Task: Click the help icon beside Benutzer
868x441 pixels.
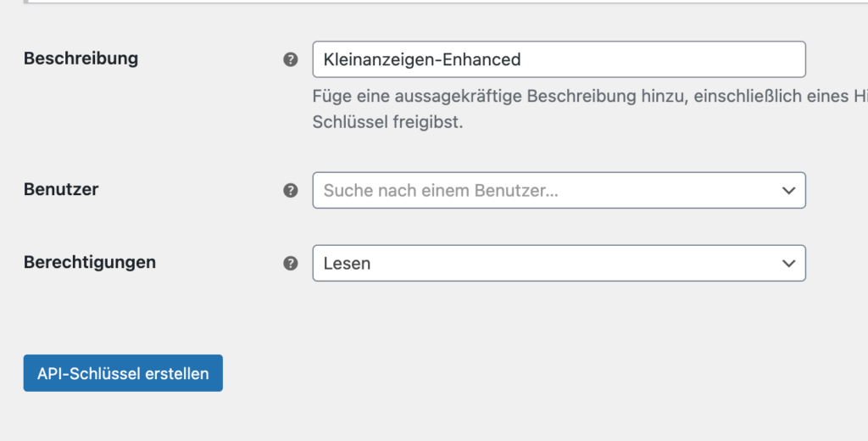Action: pyautogui.click(x=291, y=191)
